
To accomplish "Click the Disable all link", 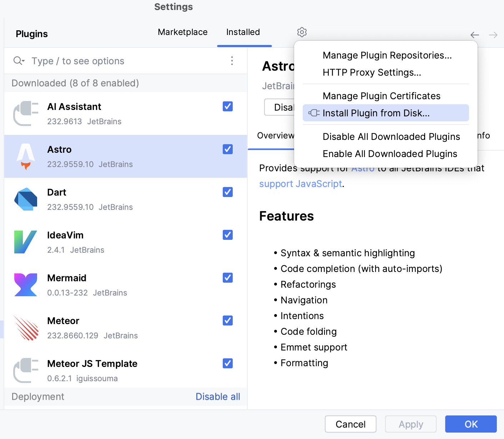I will point(218,397).
